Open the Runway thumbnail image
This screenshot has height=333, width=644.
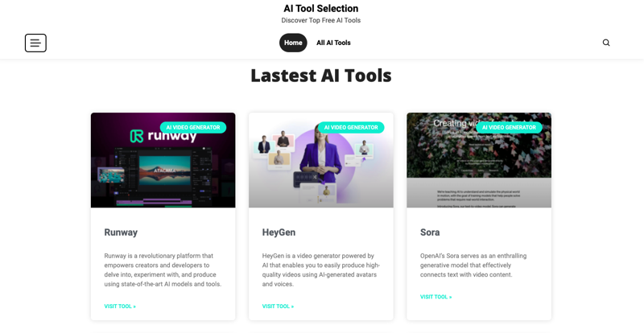163,160
